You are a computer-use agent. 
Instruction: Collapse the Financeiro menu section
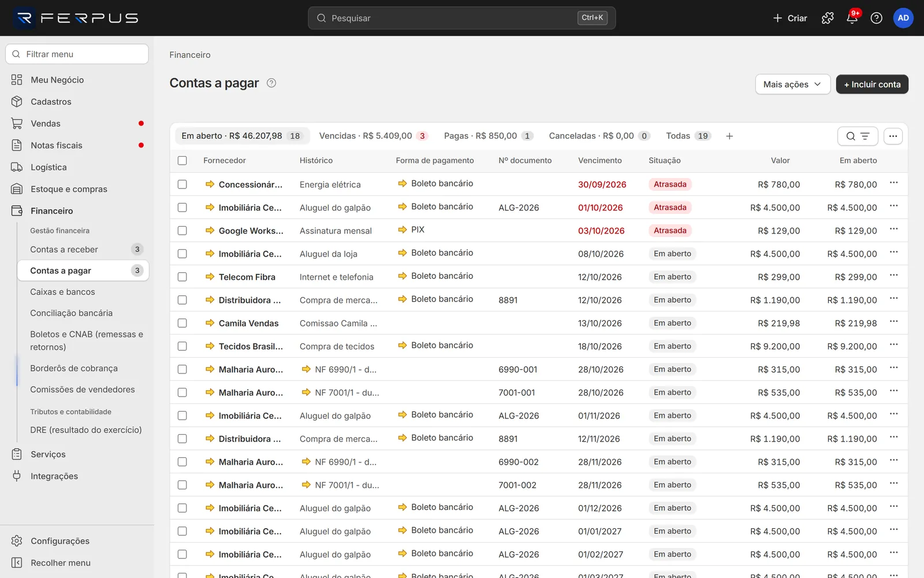point(77,211)
